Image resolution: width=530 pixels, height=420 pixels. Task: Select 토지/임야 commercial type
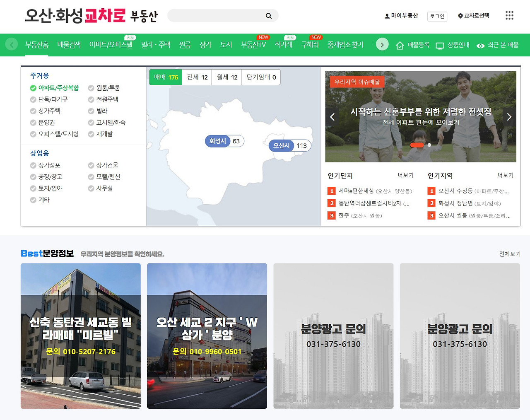point(46,188)
